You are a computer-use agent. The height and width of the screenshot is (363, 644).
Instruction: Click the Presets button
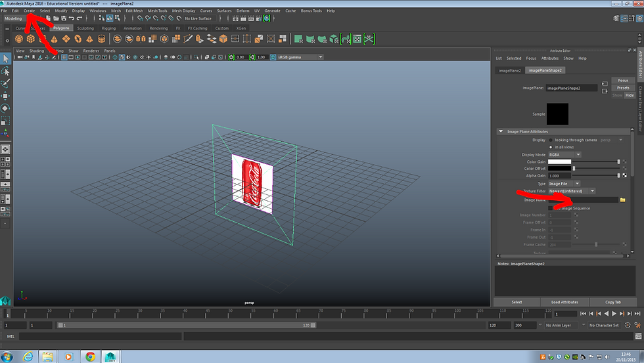623,88
